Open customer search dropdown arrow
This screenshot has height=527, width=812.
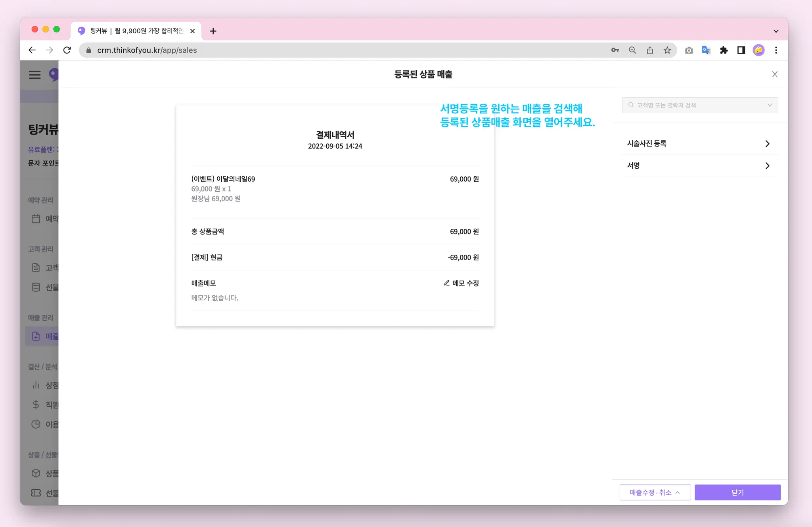770,105
